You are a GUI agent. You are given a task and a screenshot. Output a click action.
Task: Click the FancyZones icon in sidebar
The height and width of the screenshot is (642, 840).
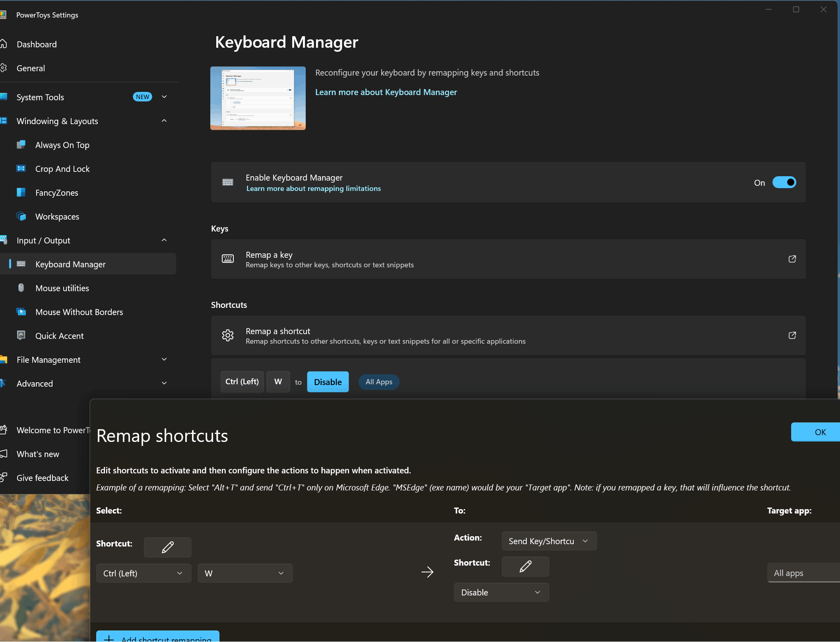coord(21,193)
